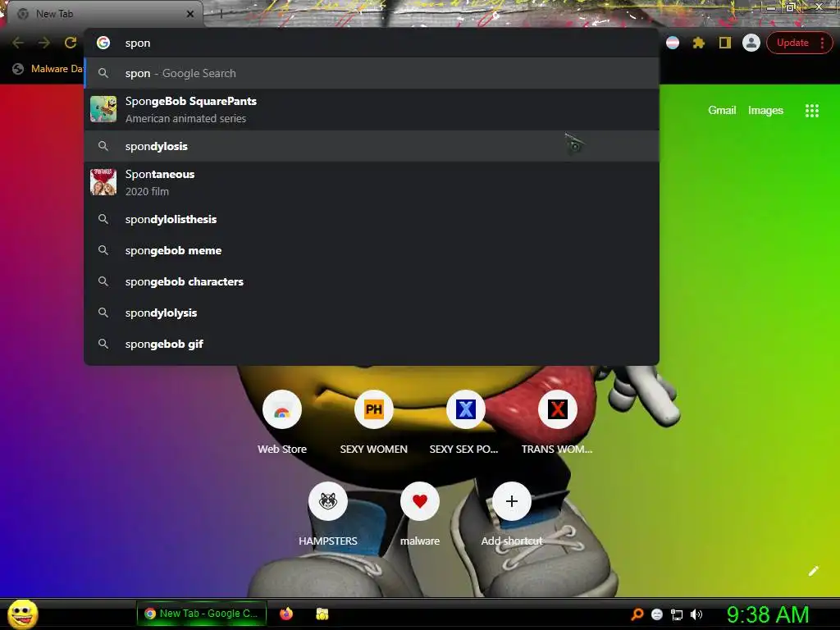This screenshot has height=630, width=840.
Task: Open the PH shortcut tile
Action: click(373, 409)
